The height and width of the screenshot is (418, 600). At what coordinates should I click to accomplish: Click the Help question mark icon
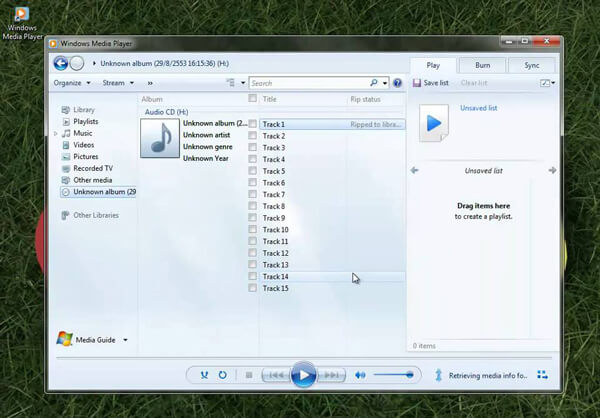(397, 83)
